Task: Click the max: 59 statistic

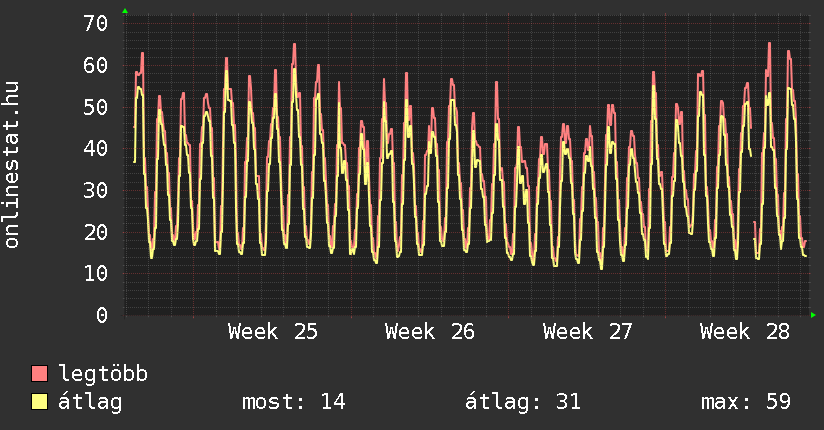Action: (x=746, y=402)
